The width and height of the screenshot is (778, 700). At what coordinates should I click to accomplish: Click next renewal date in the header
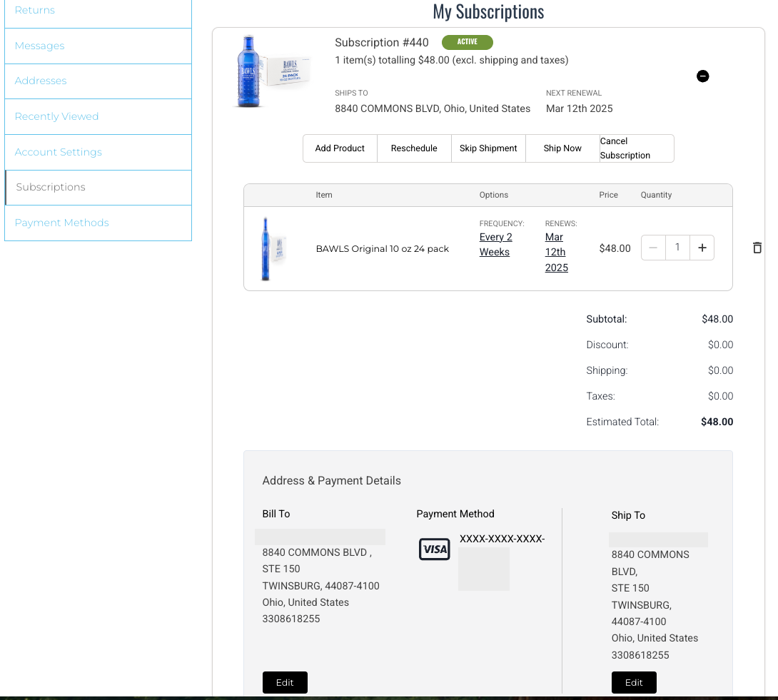click(579, 108)
